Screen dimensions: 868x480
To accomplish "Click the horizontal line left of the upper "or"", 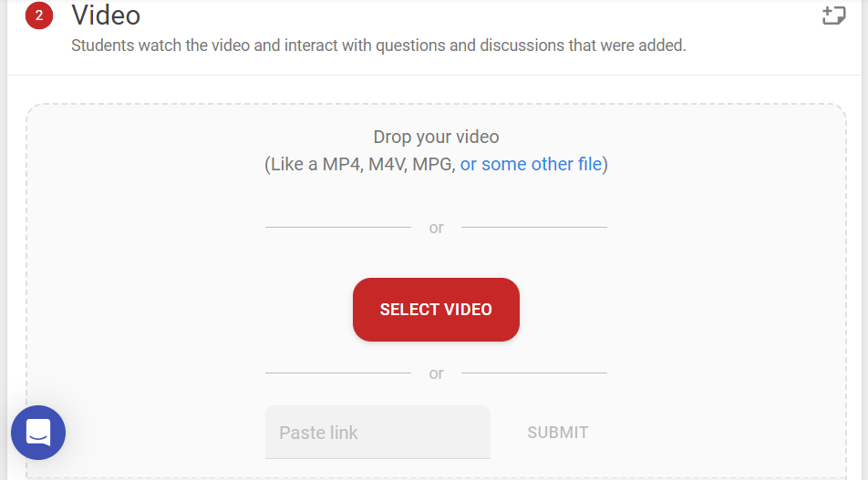I will coord(338,227).
